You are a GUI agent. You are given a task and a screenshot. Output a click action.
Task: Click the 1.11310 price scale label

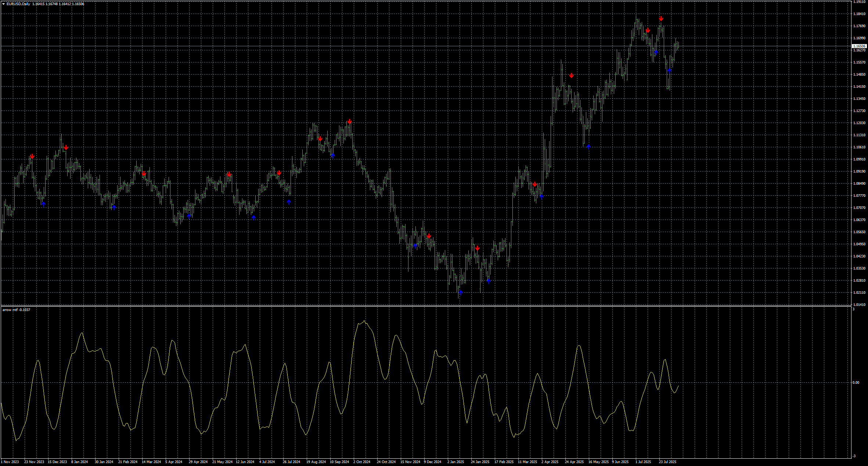[x=858, y=135]
